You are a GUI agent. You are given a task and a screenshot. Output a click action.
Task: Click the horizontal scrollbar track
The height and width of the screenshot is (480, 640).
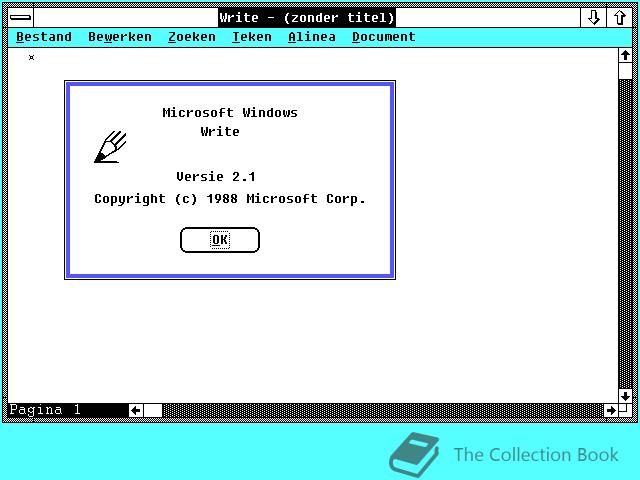[383, 410]
